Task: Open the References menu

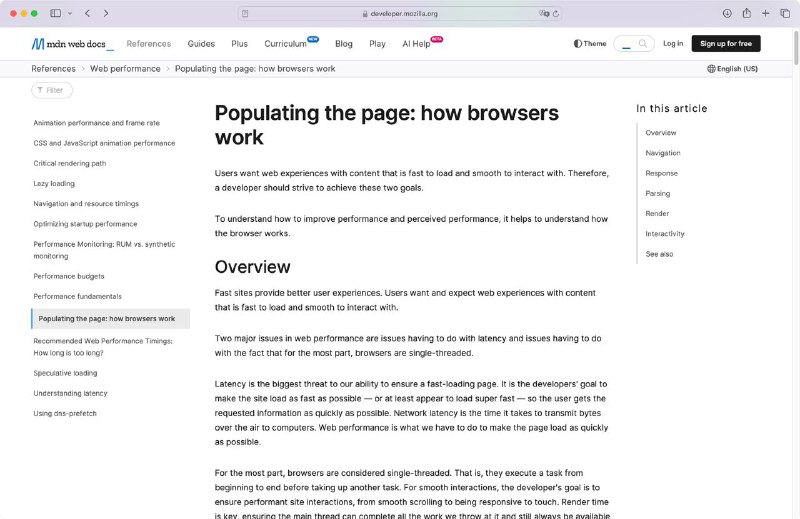Action: pos(148,44)
